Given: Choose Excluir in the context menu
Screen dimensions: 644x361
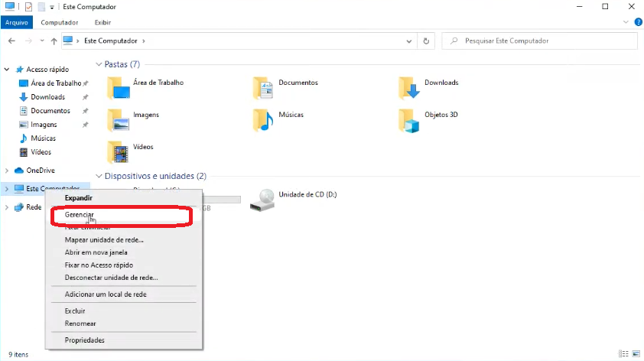Looking at the screenshot, I should pos(124,311).
